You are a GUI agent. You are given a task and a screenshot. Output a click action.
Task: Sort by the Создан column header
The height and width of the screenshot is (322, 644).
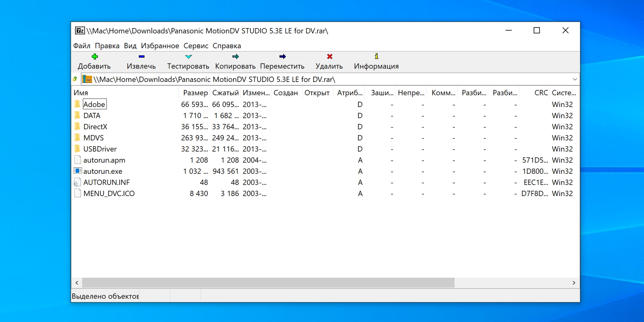[x=287, y=93]
